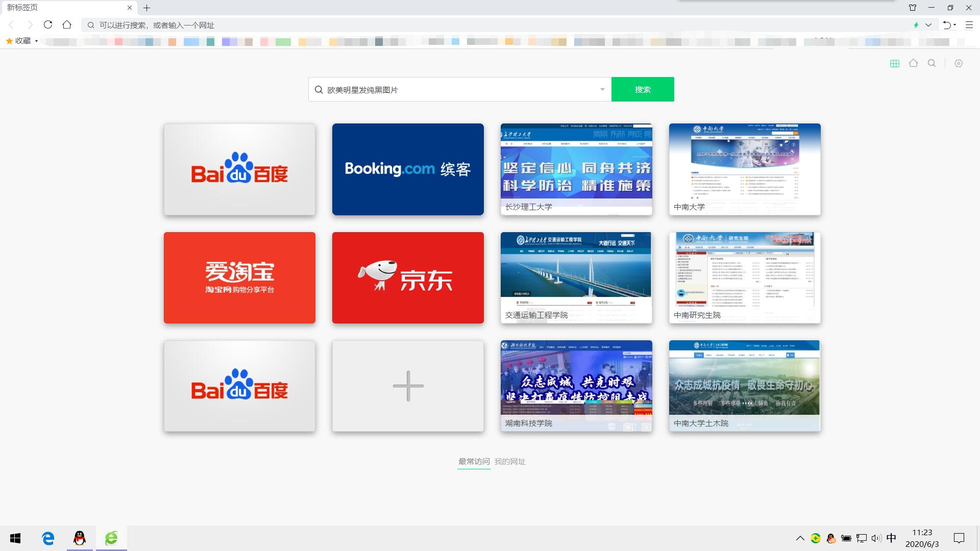Image resolution: width=980 pixels, height=551 pixels.
Task: Expand the address bar dropdown chevron
Action: tap(928, 25)
